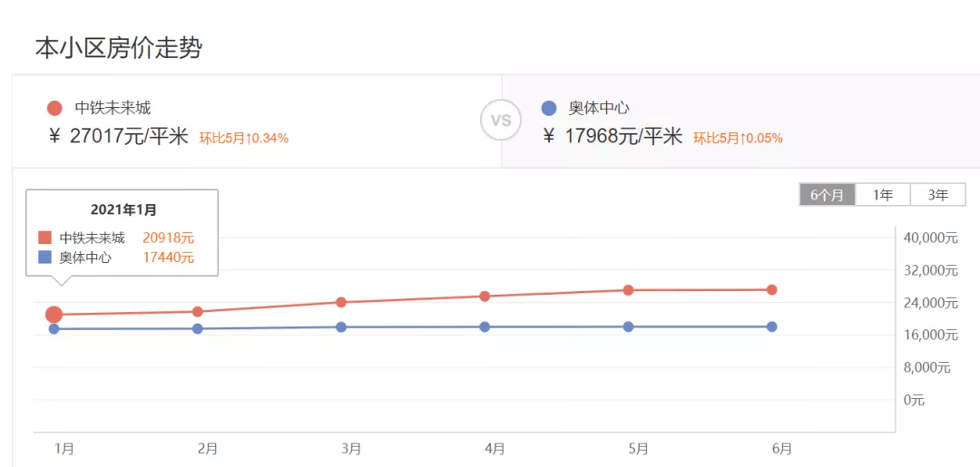Open the 奥体中心 community name link
The width and height of the screenshot is (980, 467).
[x=599, y=109]
